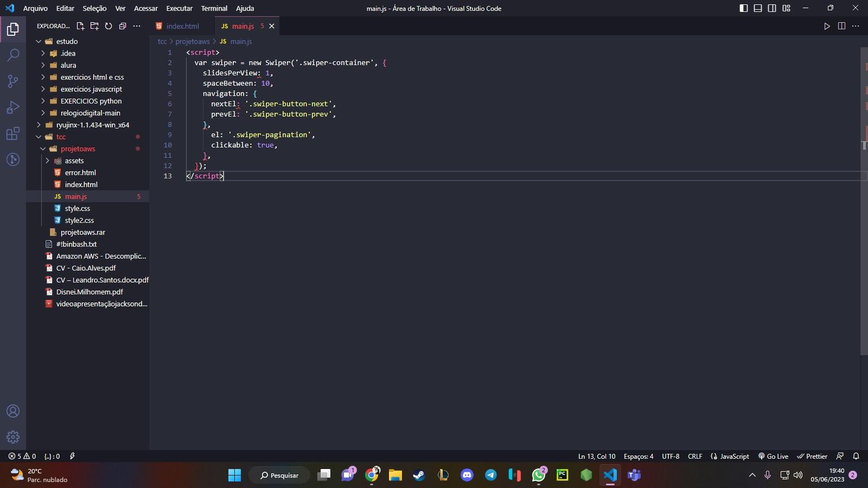Create a new folder in Explorer

click(94, 26)
